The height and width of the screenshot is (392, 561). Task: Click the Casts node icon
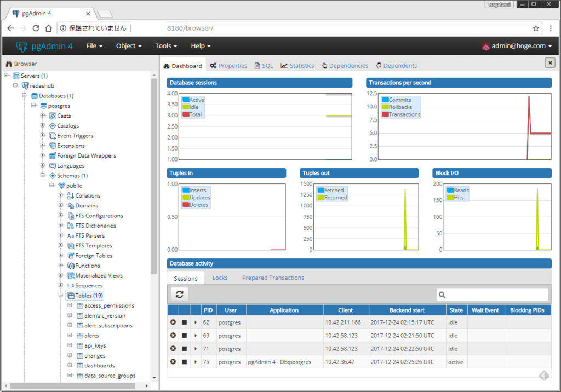tap(53, 116)
